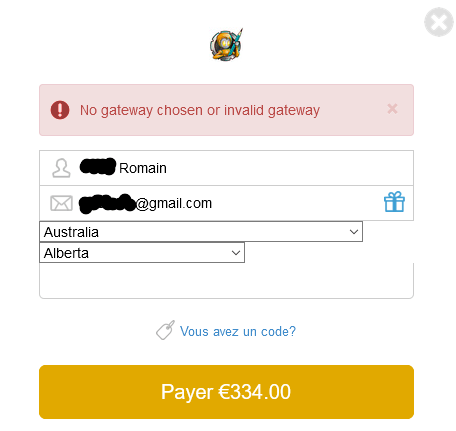The image size is (456, 431).
Task: Click the user silhouette icon
Action: tap(61, 168)
